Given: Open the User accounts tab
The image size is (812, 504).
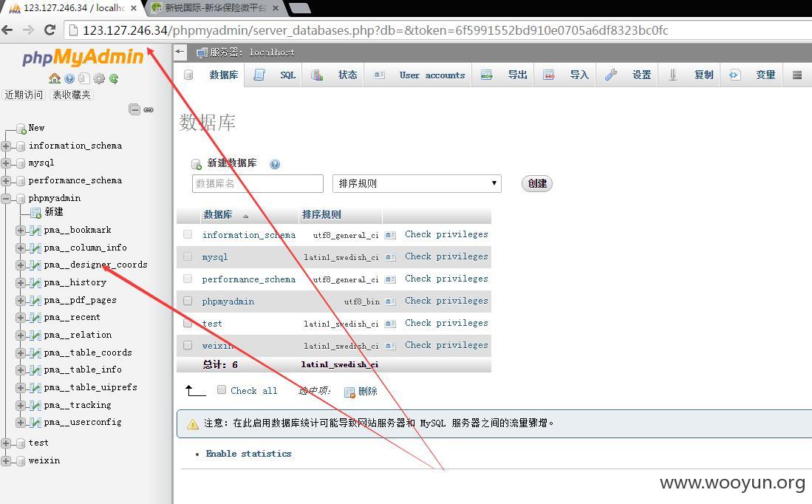Looking at the screenshot, I should point(420,75).
